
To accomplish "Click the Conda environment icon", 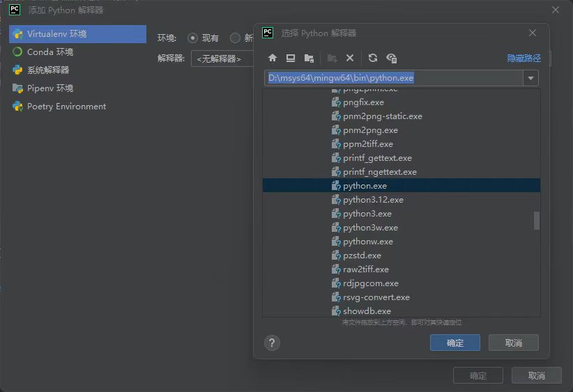I will click(x=17, y=52).
